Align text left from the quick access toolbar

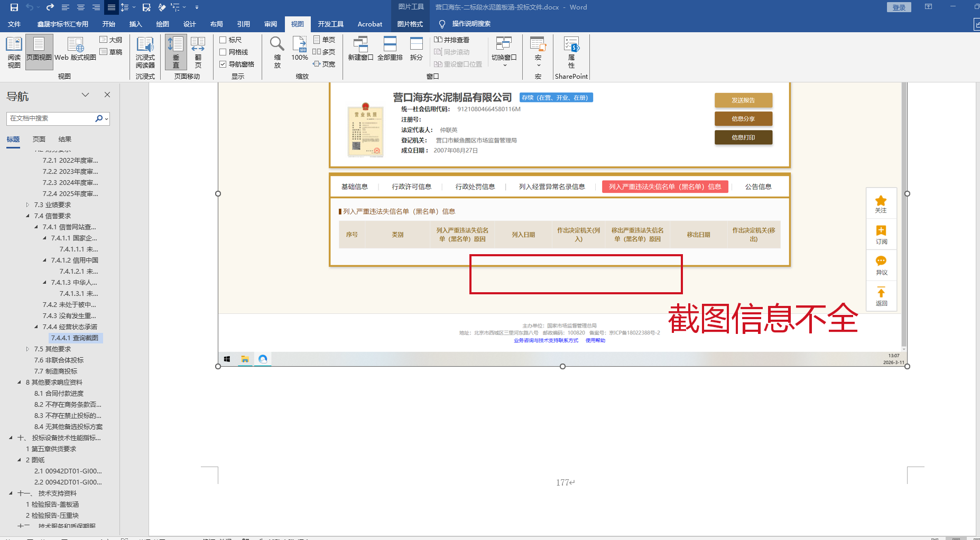(66, 7)
